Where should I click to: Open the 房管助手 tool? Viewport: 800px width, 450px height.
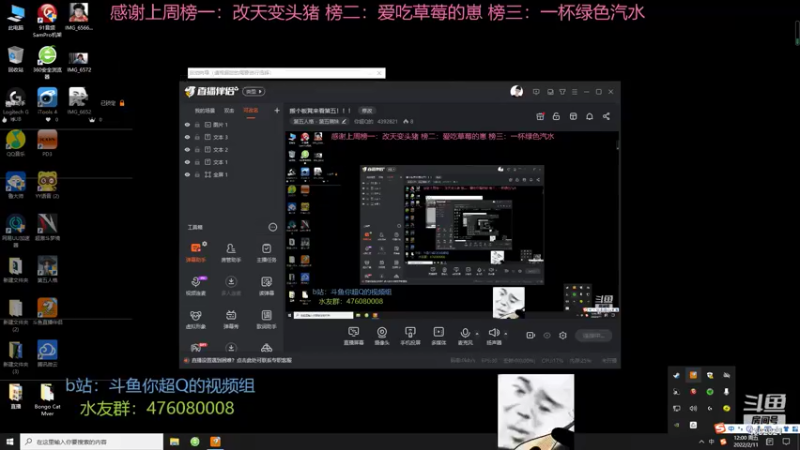(x=231, y=252)
